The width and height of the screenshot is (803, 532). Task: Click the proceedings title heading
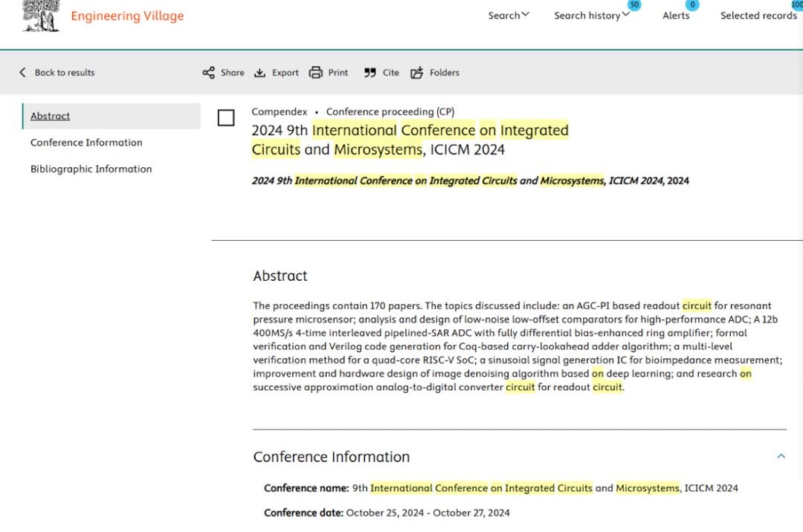click(x=410, y=140)
